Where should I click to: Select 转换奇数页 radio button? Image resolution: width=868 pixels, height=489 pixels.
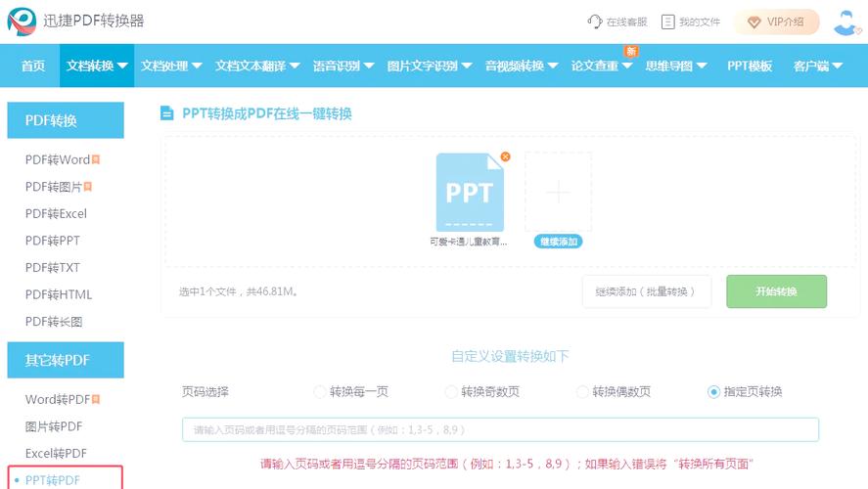[451, 391]
